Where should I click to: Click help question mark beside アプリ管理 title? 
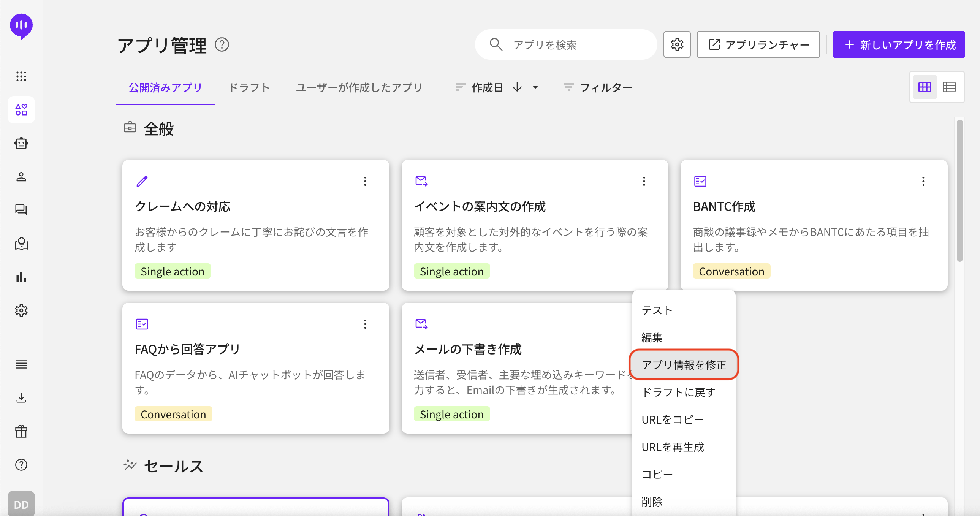point(222,44)
